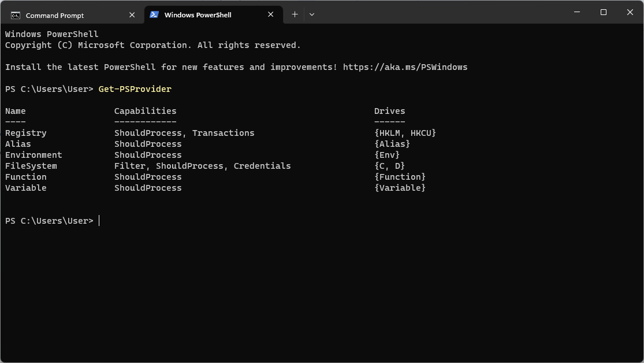This screenshot has height=363, width=644.
Task: Click ShouldProcess in the Variable row
Action: [x=148, y=188]
